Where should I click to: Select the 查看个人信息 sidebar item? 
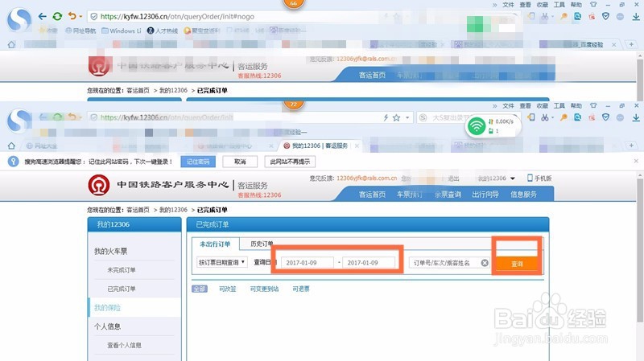tap(124, 346)
